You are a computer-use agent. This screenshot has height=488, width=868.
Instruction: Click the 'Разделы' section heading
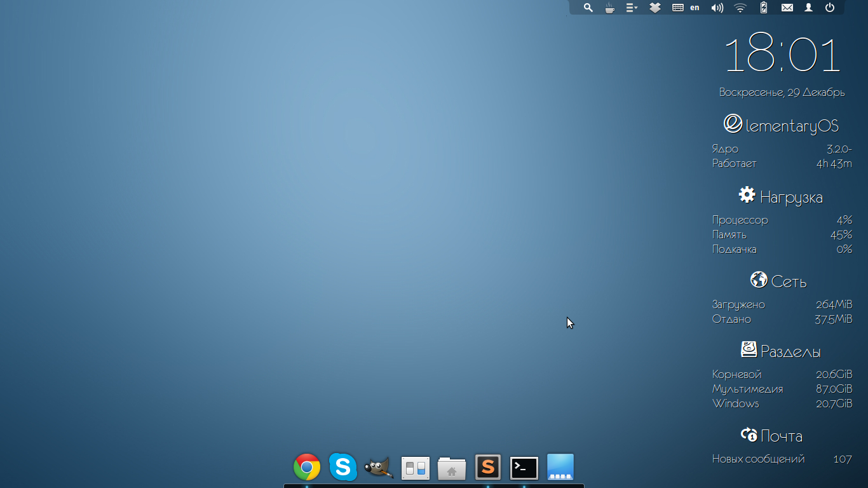tap(790, 352)
